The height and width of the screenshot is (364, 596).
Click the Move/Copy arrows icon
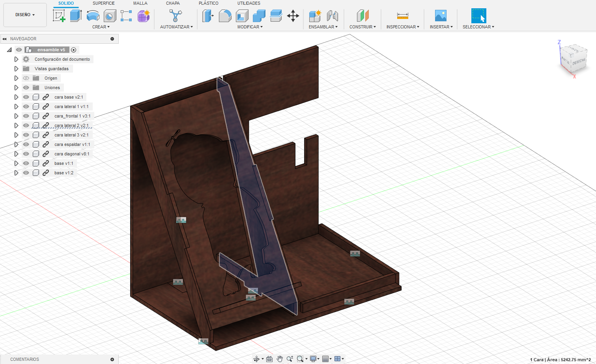293,16
